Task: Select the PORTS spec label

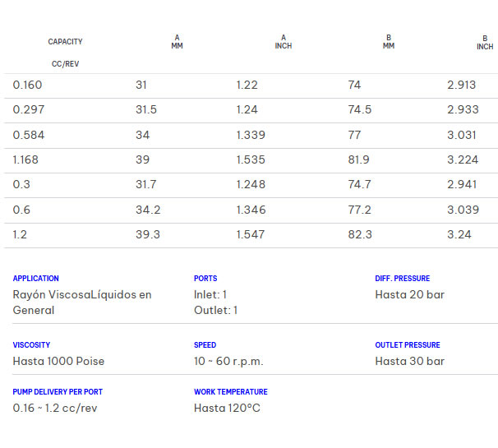Action: (x=205, y=279)
